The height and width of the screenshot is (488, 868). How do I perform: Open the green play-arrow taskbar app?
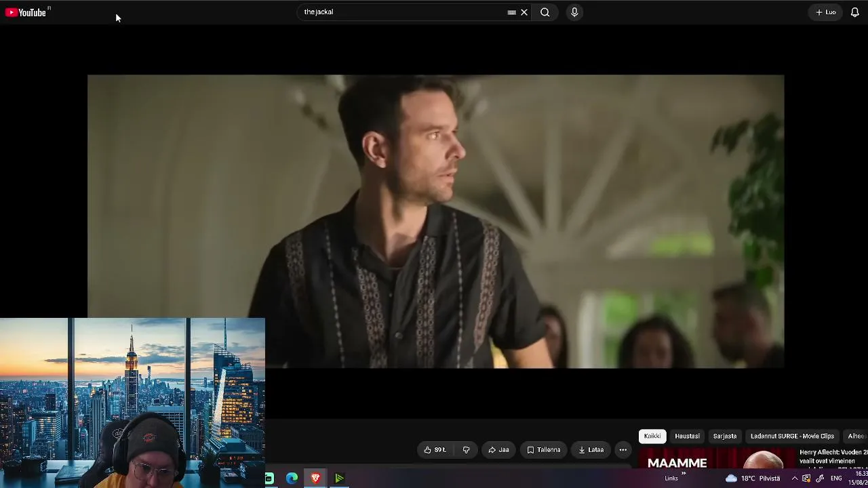339,479
